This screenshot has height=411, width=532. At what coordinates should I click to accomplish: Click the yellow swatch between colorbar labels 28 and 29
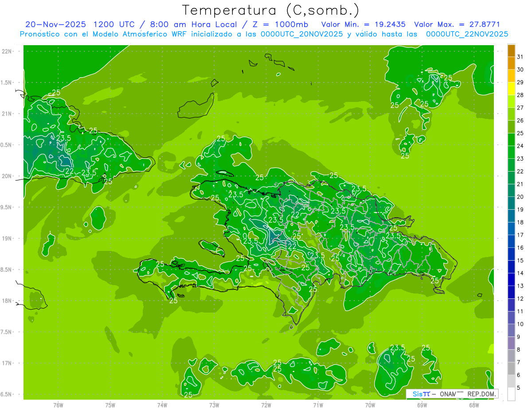[x=511, y=89]
